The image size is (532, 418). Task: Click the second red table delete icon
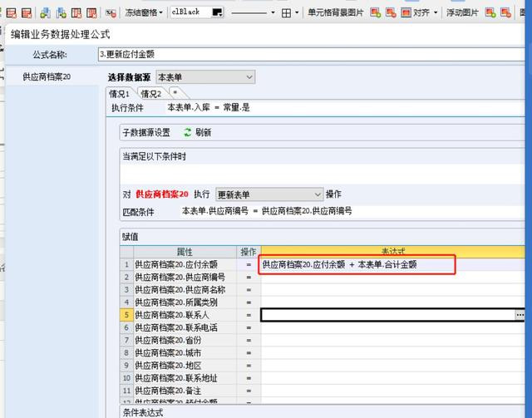click(26, 13)
